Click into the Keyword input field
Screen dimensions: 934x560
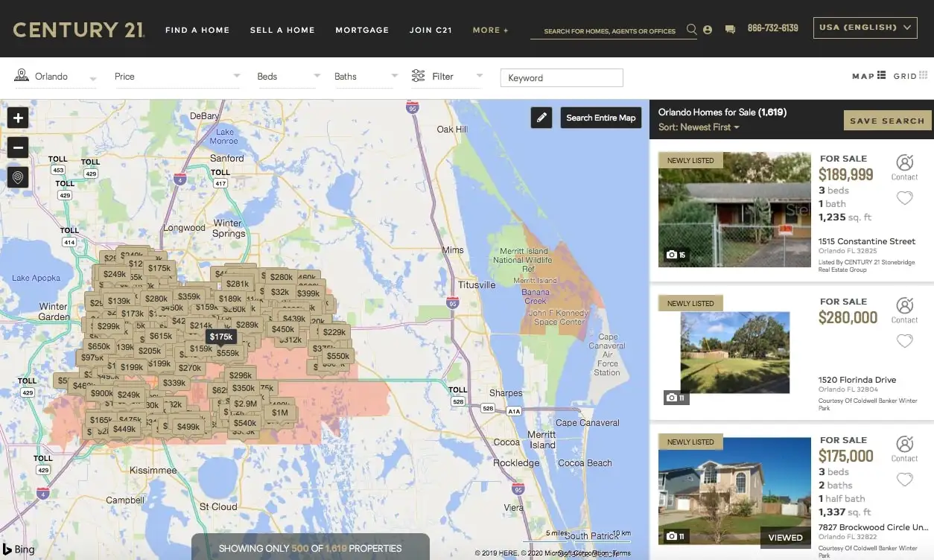pos(562,77)
